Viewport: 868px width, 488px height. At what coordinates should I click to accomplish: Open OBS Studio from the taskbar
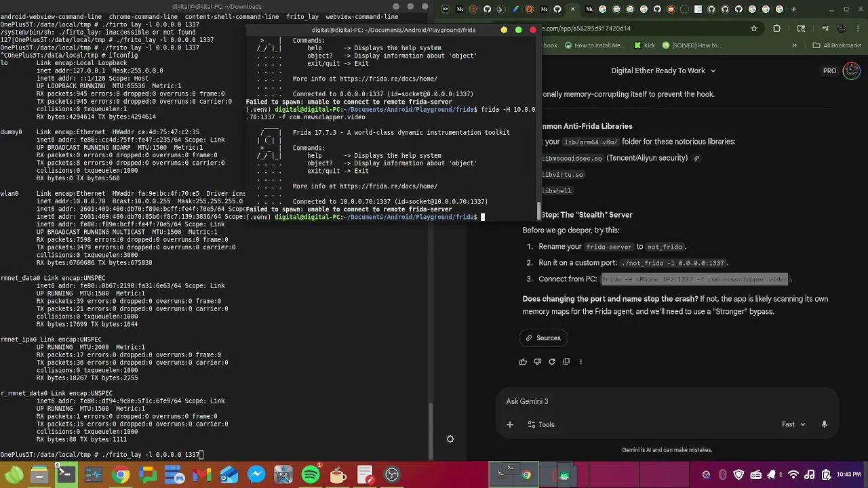tap(392, 474)
